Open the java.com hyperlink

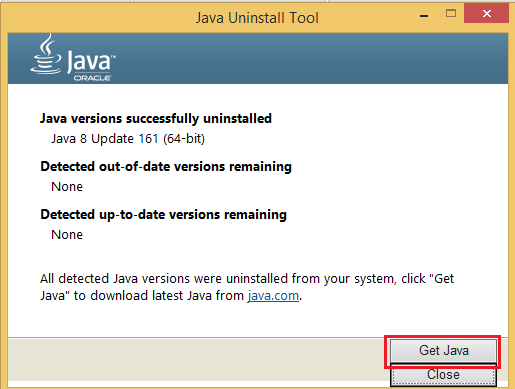273,296
